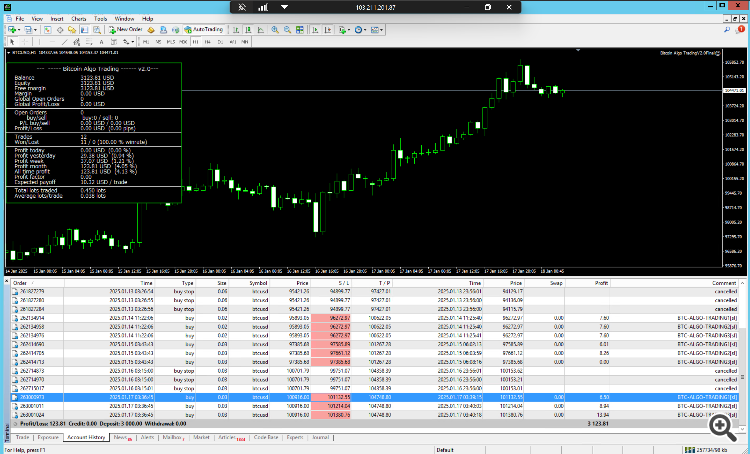This screenshot has height=454, width=750.
Task: Open the Data Window icon
Action: coord(60,30)
